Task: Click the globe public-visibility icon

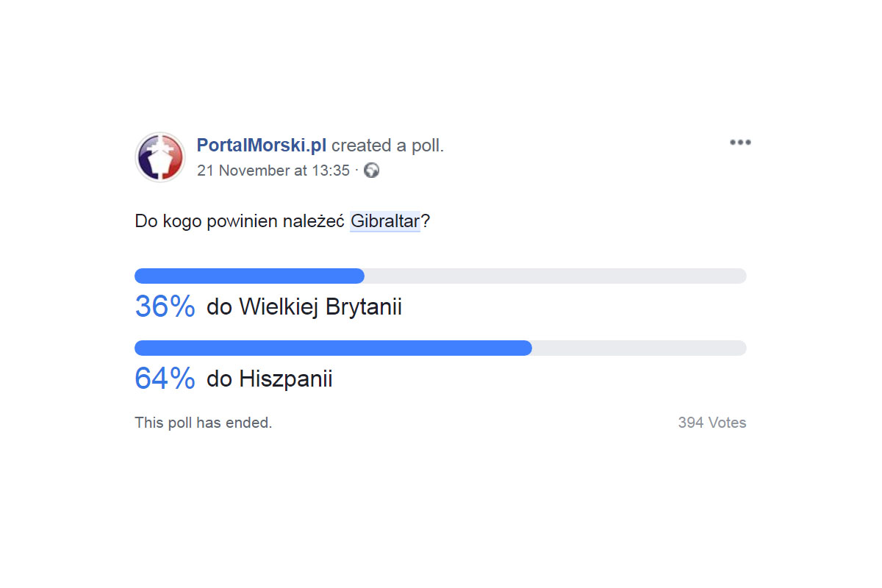Action: (372, 171)
